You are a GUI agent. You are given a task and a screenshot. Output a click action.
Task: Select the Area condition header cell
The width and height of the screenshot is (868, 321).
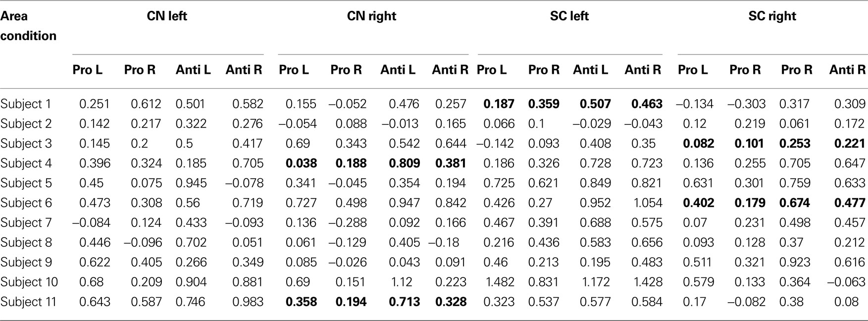(28, 26)
